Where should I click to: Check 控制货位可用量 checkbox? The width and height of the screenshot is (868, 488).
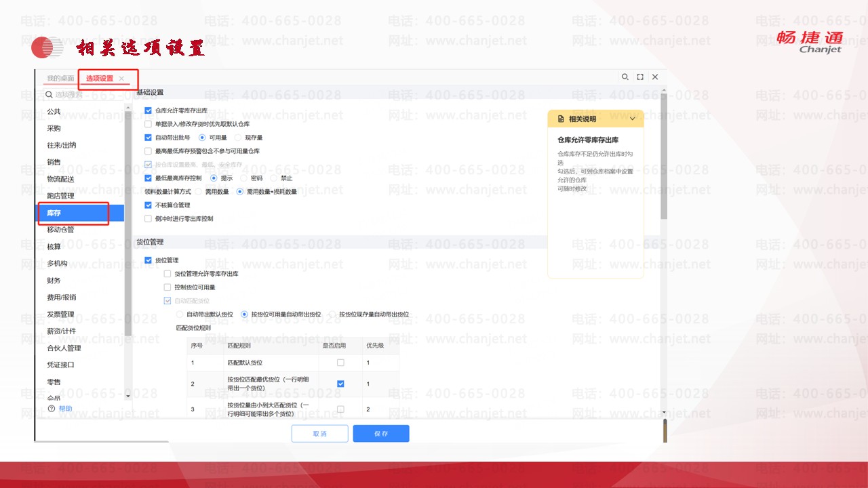(167, 287)
